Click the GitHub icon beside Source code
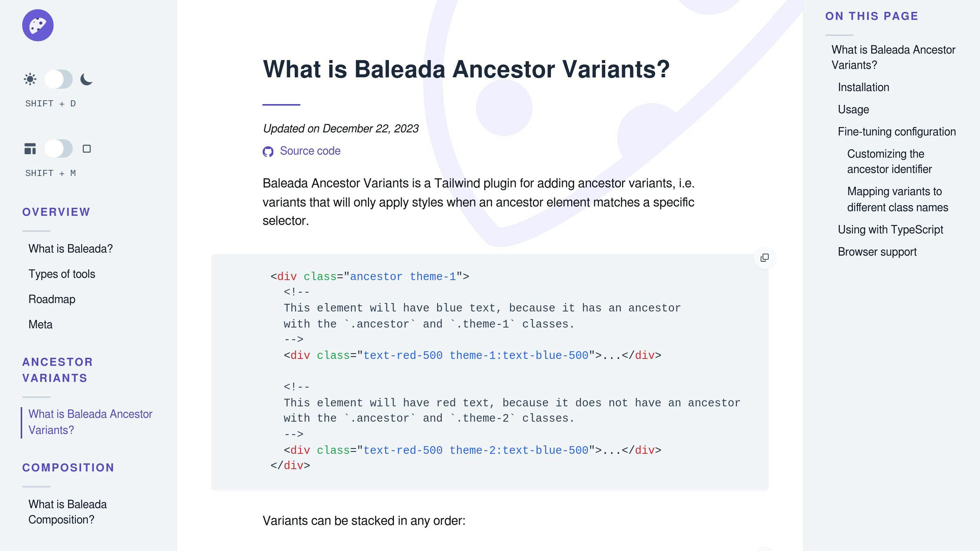 [269, 152]
